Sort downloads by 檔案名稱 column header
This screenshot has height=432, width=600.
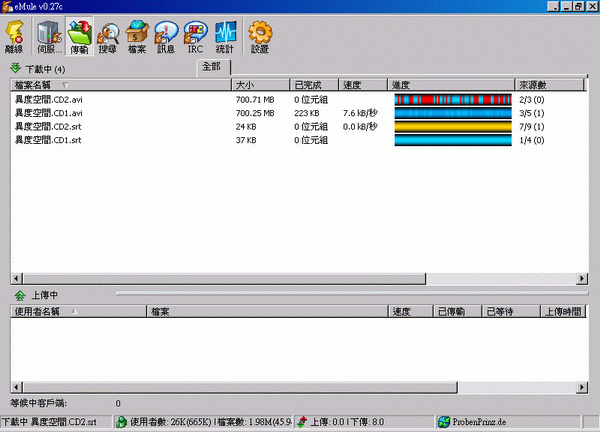point(121,85)
